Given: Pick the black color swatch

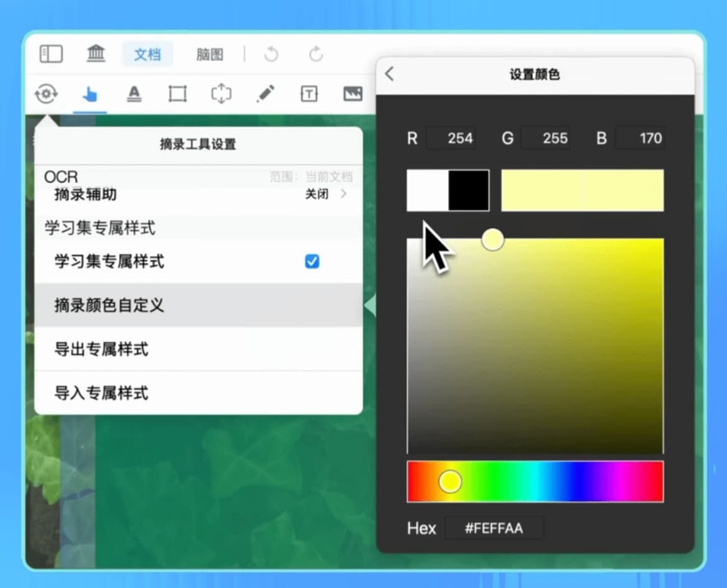Looking at the screenshot, I should point(469,190).
